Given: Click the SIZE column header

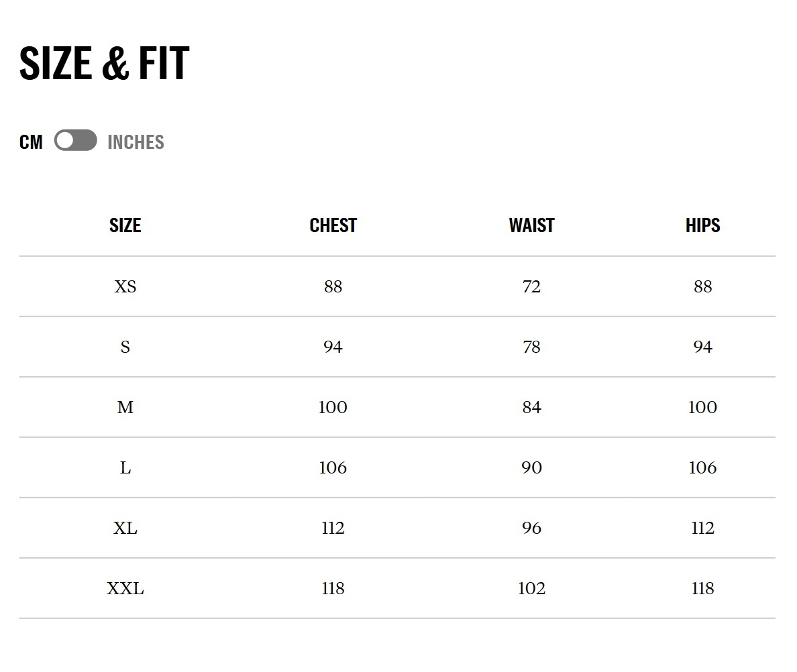Looking at the screenshot, I should tap(125, 225).
